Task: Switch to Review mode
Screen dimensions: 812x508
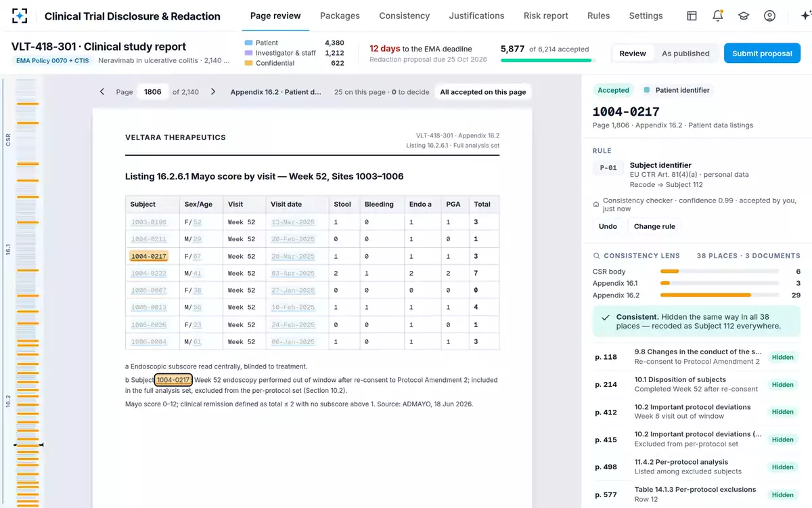Action: pos(633,54)
